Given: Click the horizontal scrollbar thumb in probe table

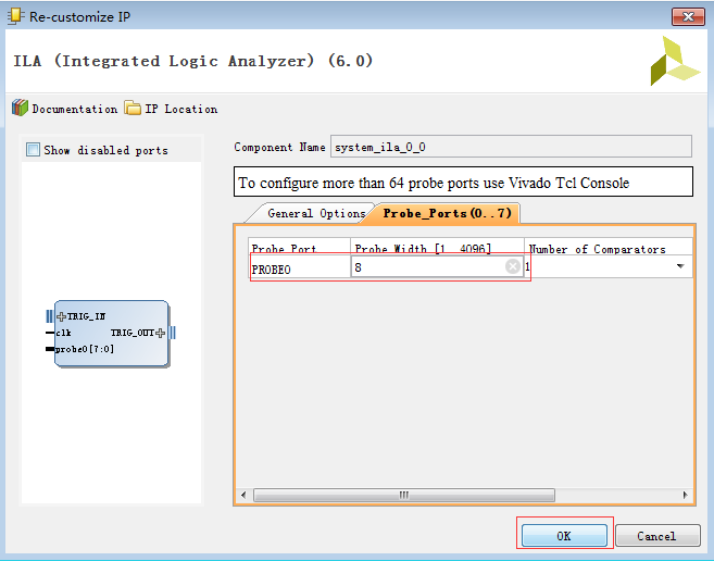Looking at the screenshot, I should pos(404,495).
